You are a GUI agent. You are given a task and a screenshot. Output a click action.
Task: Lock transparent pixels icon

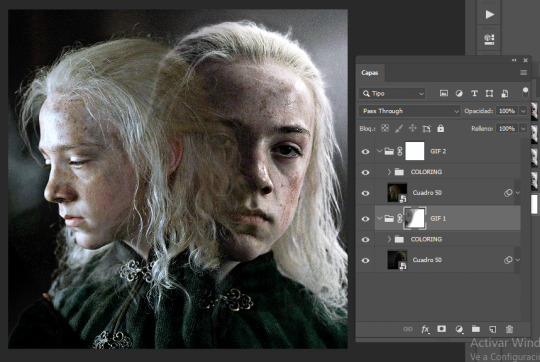click(385, 128)
